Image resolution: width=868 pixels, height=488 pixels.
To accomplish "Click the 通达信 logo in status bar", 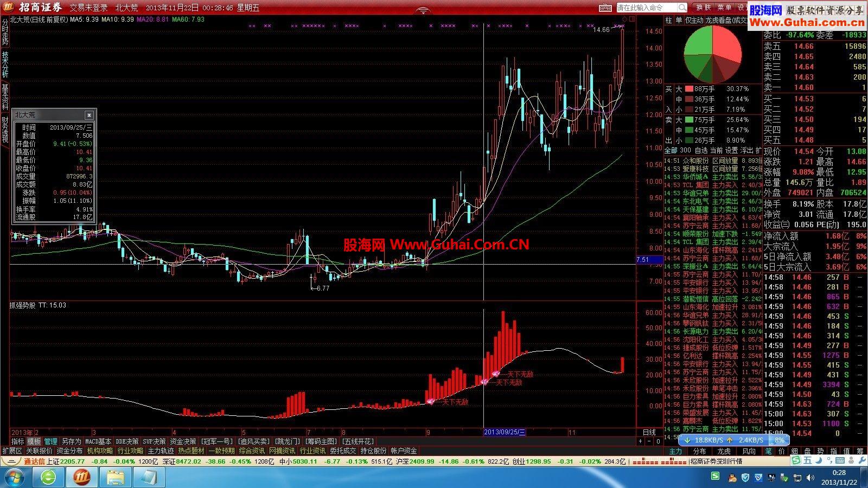I will click(x=34, y=461).
